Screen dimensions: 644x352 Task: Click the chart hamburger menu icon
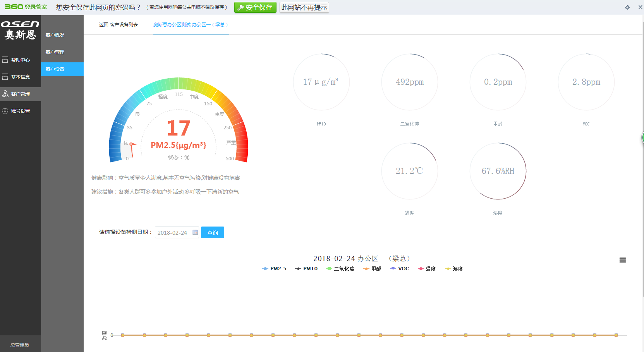pos(622,260)
